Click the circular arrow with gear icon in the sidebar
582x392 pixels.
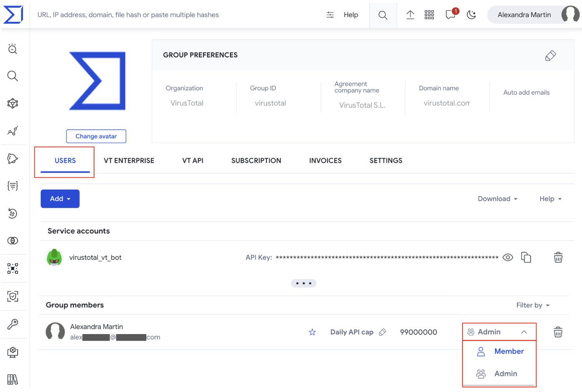[x=13, y=213]
